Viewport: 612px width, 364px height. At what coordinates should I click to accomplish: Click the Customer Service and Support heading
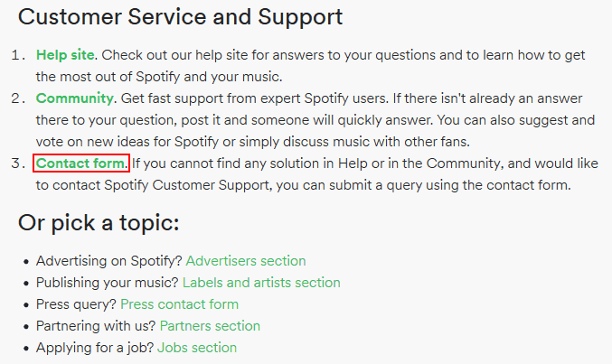pyautogui.click(x=180, y=17)
